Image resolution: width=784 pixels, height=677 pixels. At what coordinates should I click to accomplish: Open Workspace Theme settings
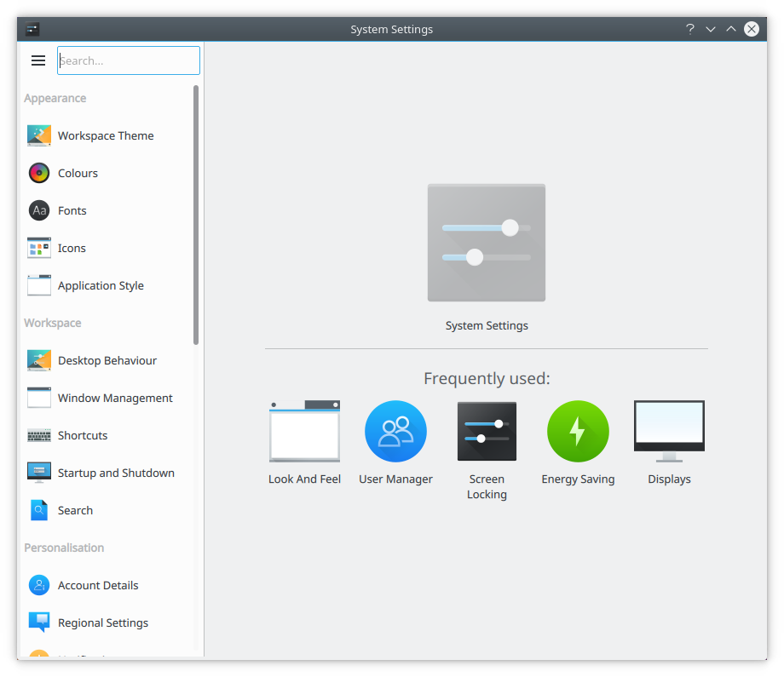pos(106,135)
